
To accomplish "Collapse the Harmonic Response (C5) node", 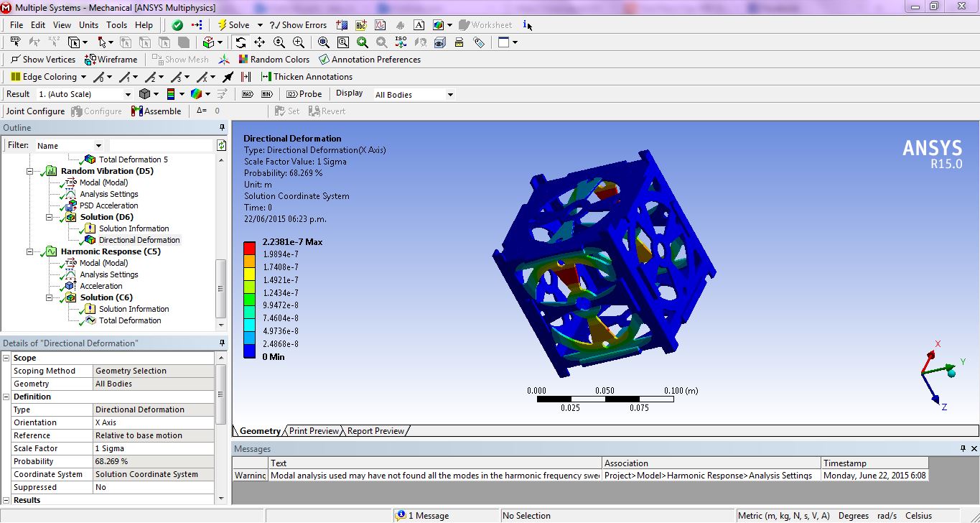I will (x=30, y=251).
